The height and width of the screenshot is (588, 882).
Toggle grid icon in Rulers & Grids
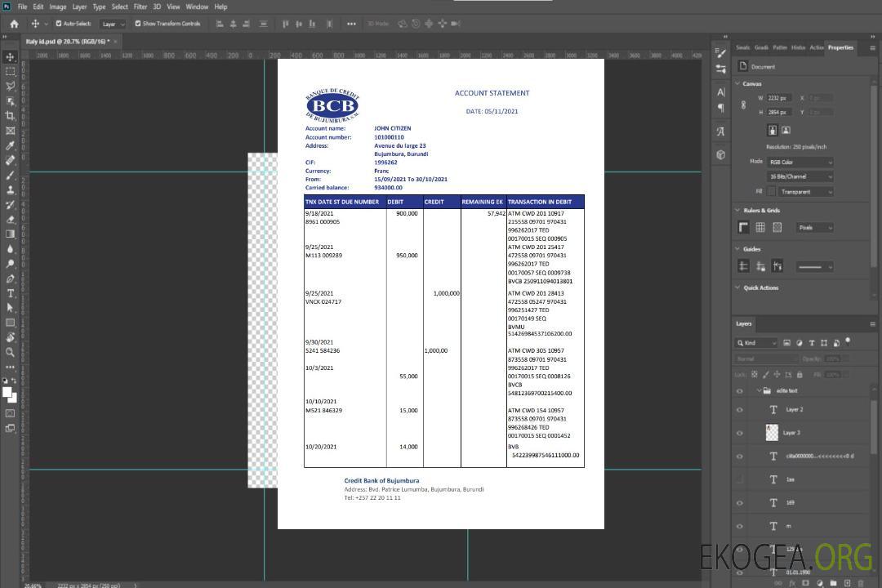pyautogui.click(x=760, y=227)
